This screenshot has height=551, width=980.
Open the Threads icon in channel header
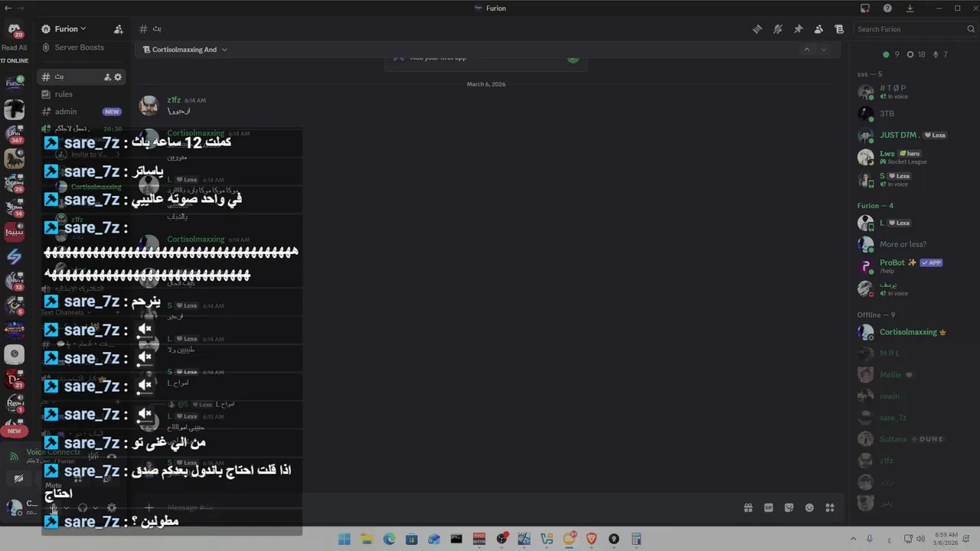pos(757,29)
